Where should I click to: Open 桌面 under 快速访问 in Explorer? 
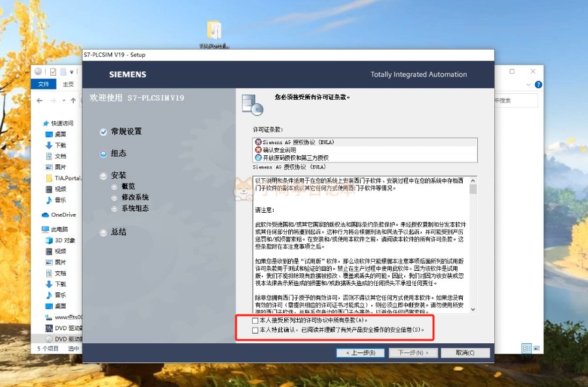pyautogui.click(x=56, y=134)
